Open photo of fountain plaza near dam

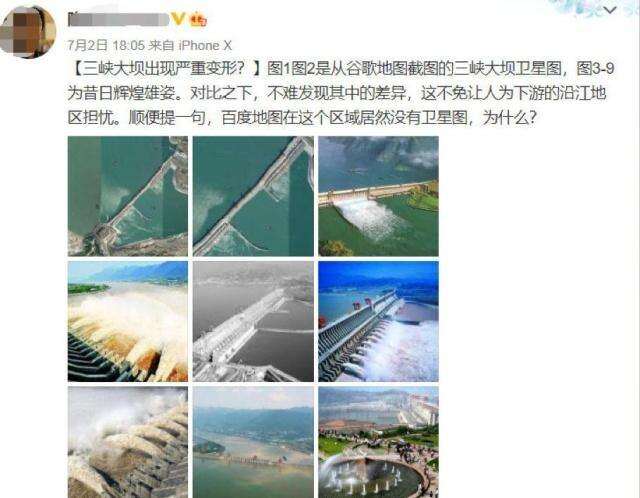[x=378, y=442]
